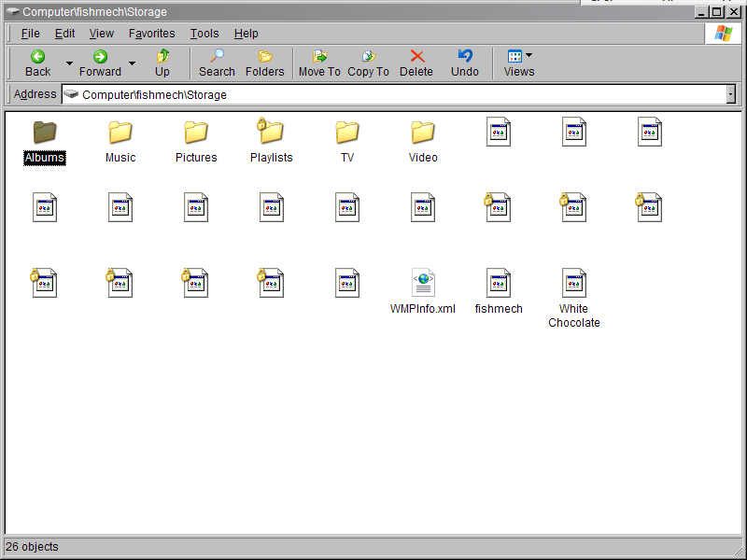This screenshot has width=747, height=560.
Task: Open the Search pane
Action: click(x=217, y=63)
